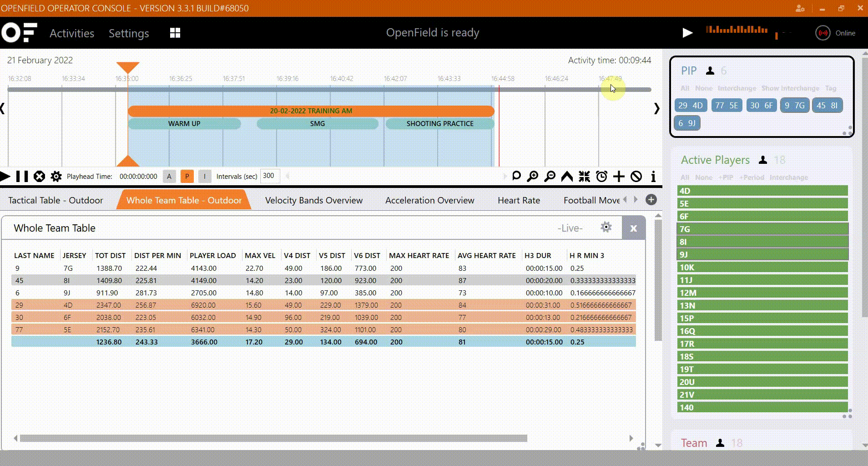The image size is (868, 466).
Task: Add a new dashboard tab with plus icon
Action: coord(651,200)
